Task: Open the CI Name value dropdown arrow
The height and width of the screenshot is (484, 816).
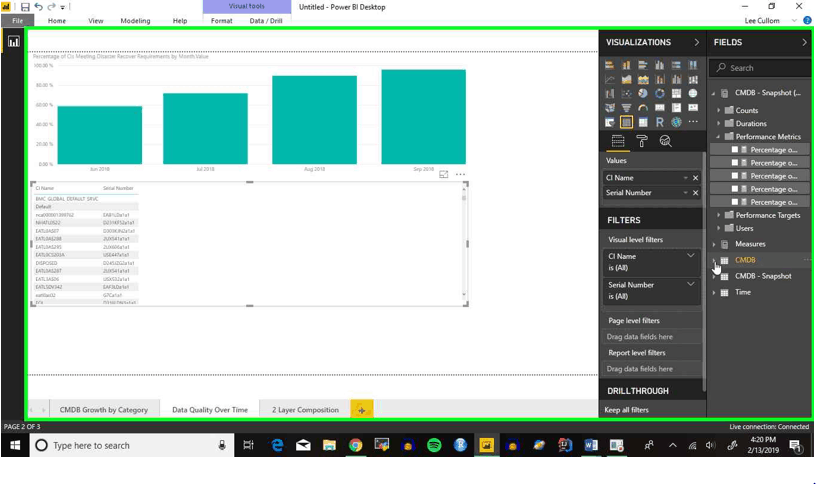Action: (685, 178)
